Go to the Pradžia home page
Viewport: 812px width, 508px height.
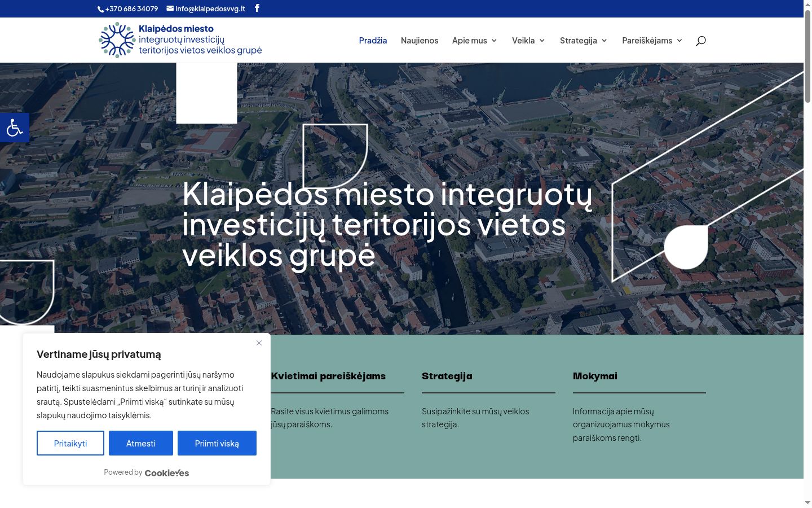click(373, 41)
